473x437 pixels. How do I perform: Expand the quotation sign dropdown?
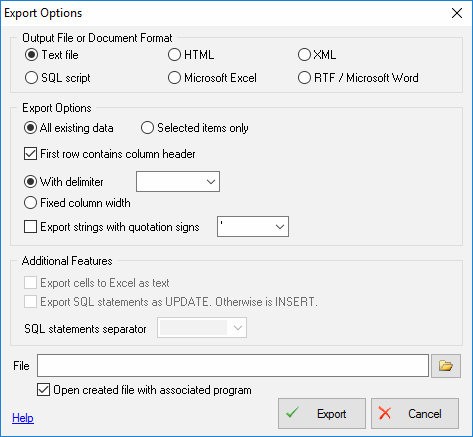253,227
